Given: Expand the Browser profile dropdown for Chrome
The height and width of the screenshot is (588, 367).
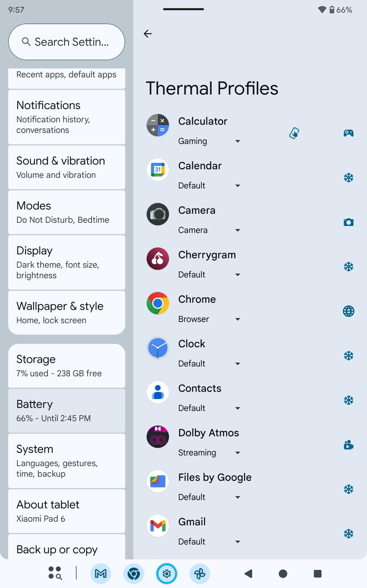Looking at the screenshot, I should pyautogui.click(x=209, y=319).
